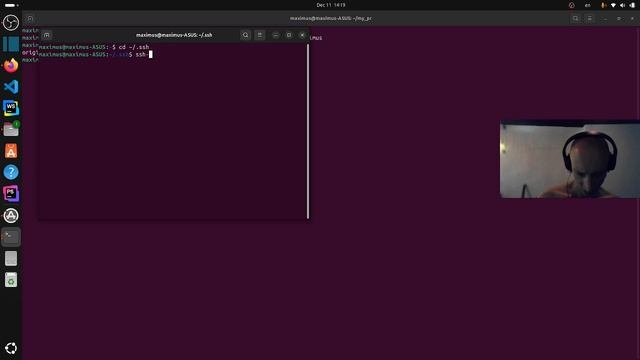Image resolution: width=640 pixels, height=360 pixels.
Task: Open the Trash from the dock
Action: pos(11,280)
